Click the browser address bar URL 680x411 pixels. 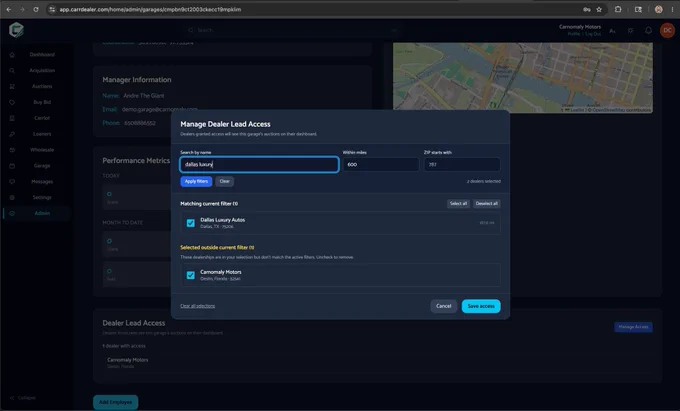tap(150, 9)
